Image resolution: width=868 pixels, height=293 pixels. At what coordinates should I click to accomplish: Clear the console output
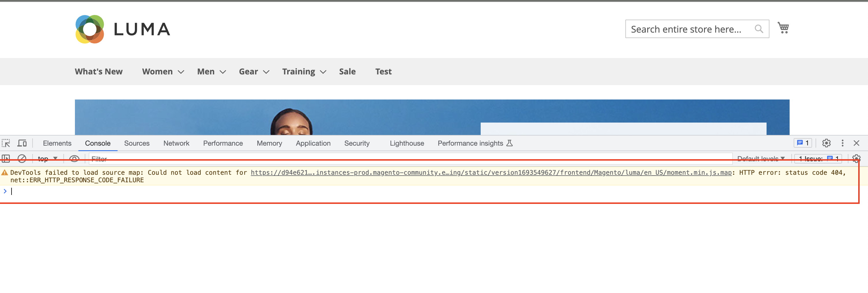click(x=22, y=159)
